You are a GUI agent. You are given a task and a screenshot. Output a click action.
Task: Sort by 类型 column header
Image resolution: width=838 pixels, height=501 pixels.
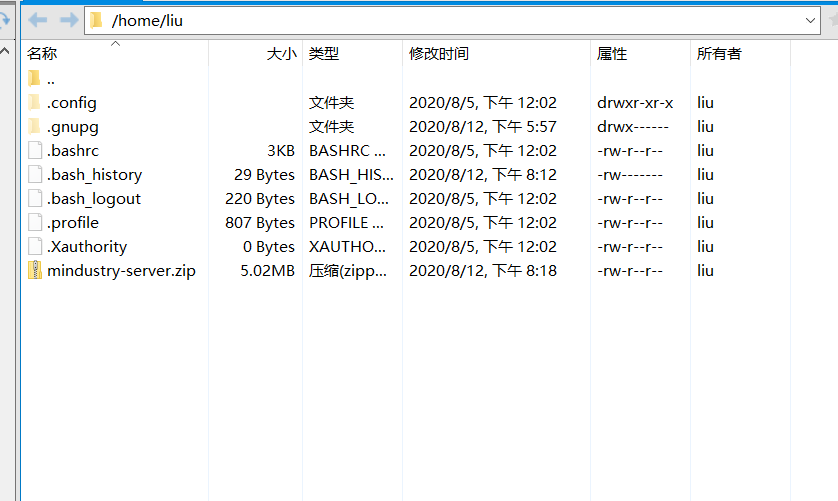click(x=324, y=54)
